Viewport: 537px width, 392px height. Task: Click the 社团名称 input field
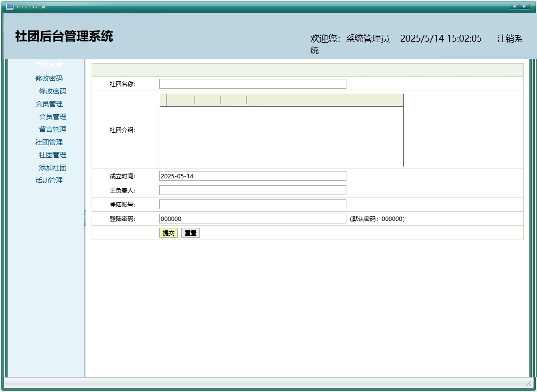[x=252, y=83]
